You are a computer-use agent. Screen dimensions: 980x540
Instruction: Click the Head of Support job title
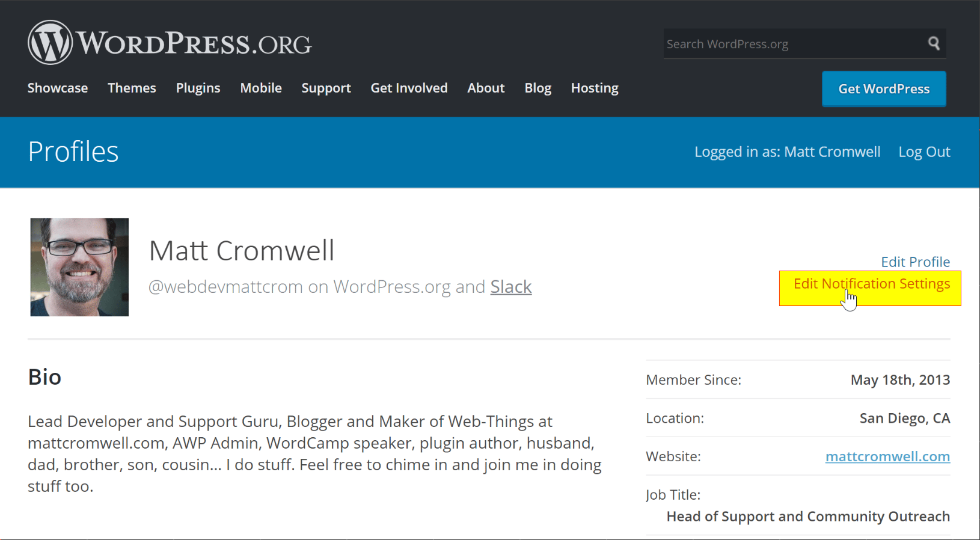click(808, 517)
